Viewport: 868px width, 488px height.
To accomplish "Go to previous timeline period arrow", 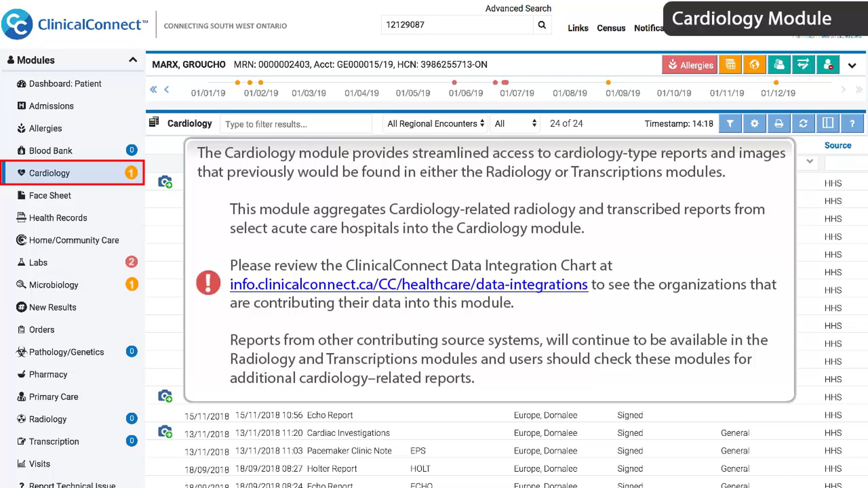I will pos(167,89).
